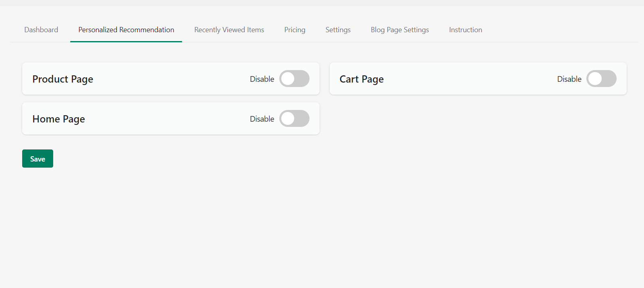Click the Home Page heading text

tap(59, 119)
